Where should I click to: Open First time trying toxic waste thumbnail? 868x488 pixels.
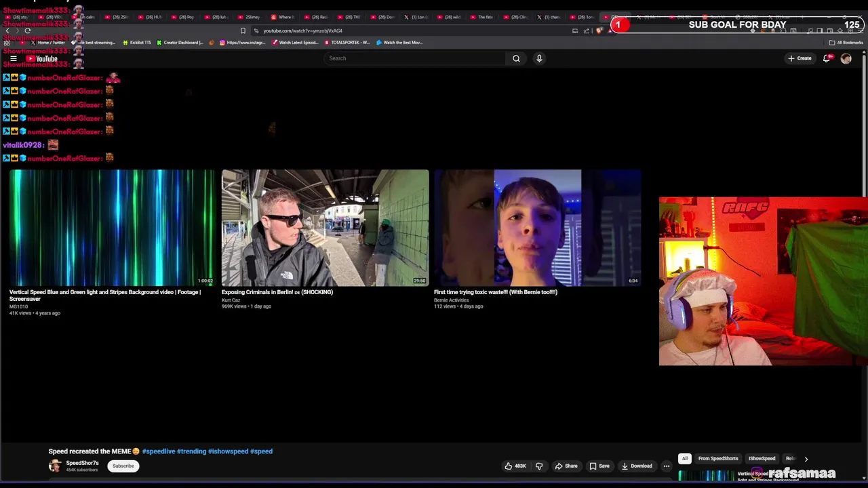(x=537, y=228)
